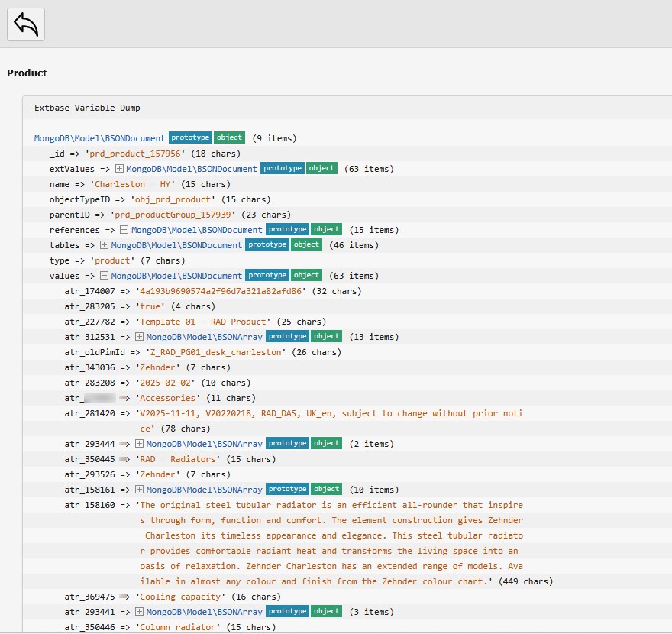
Task: Click the Product heading
Action: pos(27,73)
